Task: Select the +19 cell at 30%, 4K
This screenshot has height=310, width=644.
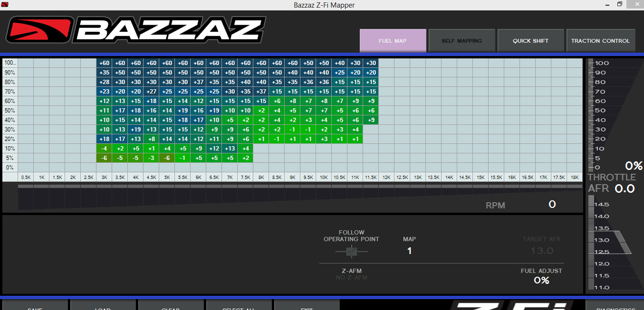Action: (135, 130)
